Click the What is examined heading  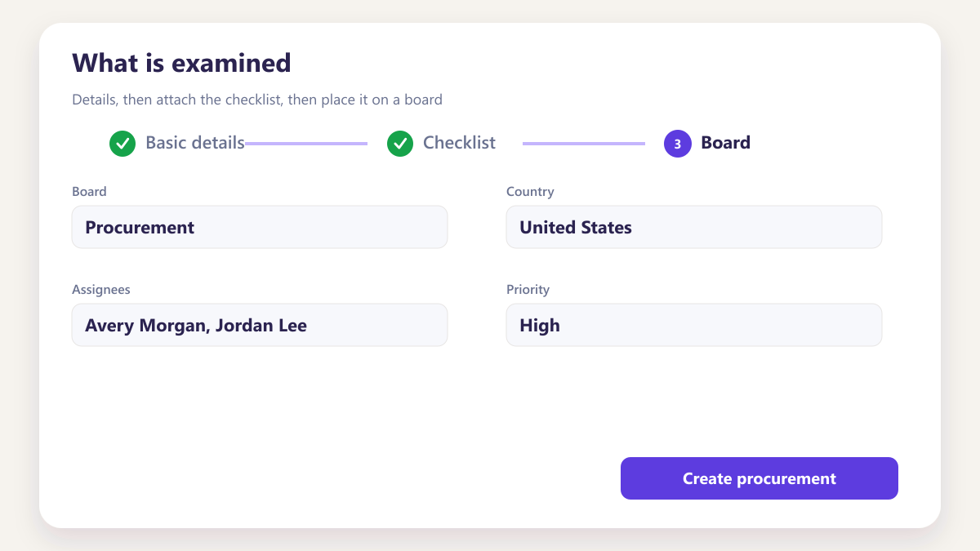[181, 63]
